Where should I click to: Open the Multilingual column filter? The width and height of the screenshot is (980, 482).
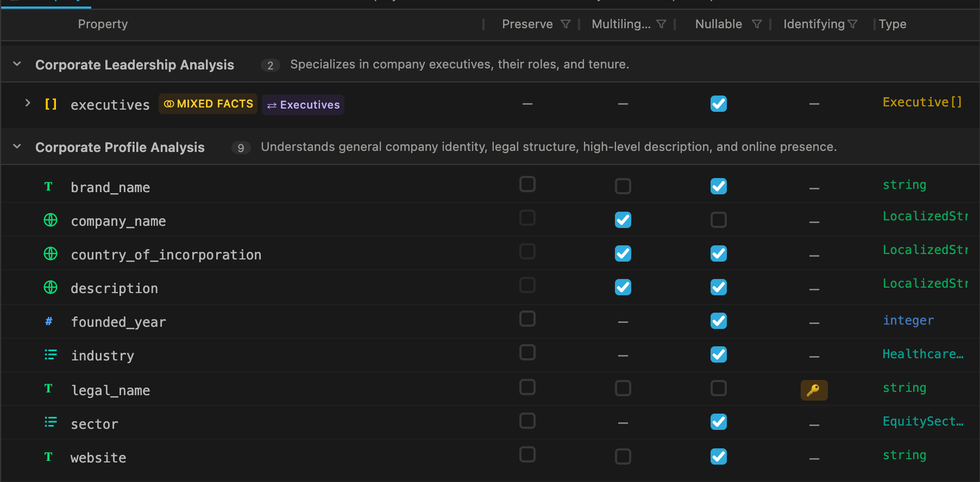pos(661,24)
